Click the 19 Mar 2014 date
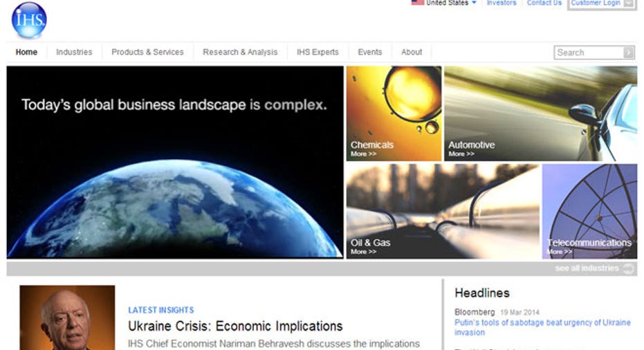This screenshot has width=644, height=350. pyautogui.click(x=519, y=313)
